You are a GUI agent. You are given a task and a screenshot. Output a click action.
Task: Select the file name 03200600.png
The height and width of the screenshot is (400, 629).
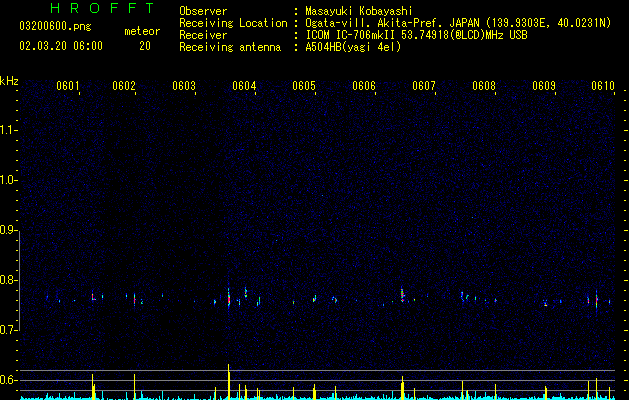click(x=55, y=27)
